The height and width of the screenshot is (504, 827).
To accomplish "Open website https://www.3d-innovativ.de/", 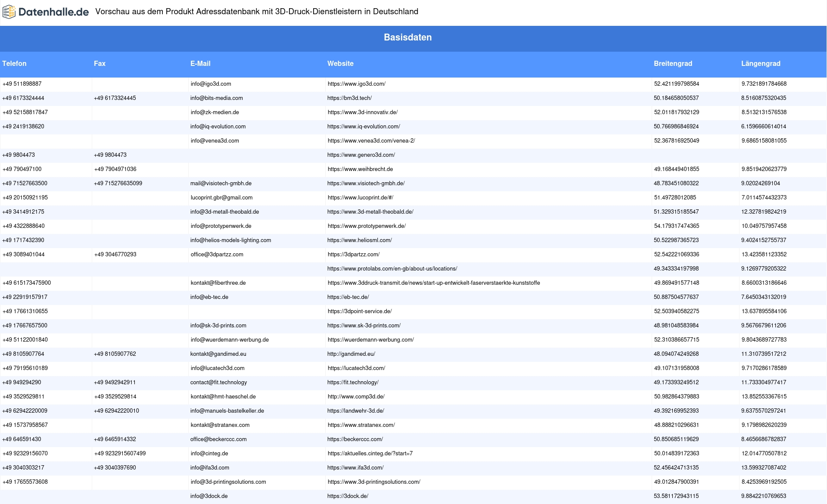I will (363, 112).
